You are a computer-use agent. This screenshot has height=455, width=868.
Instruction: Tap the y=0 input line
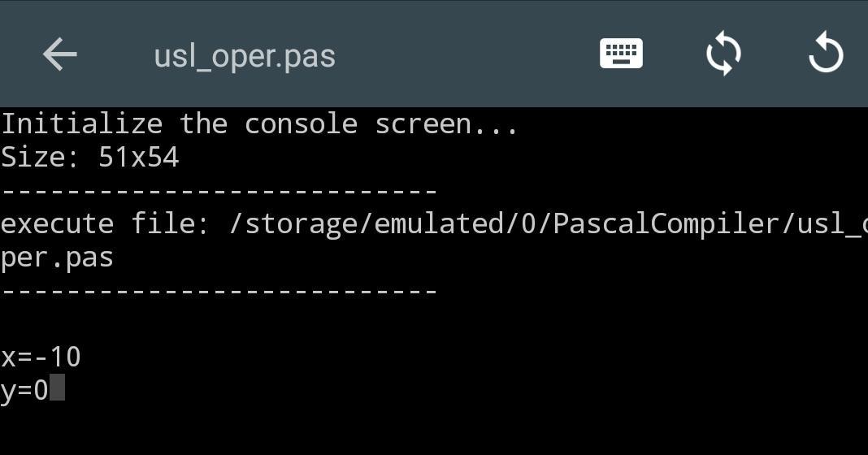tap(33, 389)
